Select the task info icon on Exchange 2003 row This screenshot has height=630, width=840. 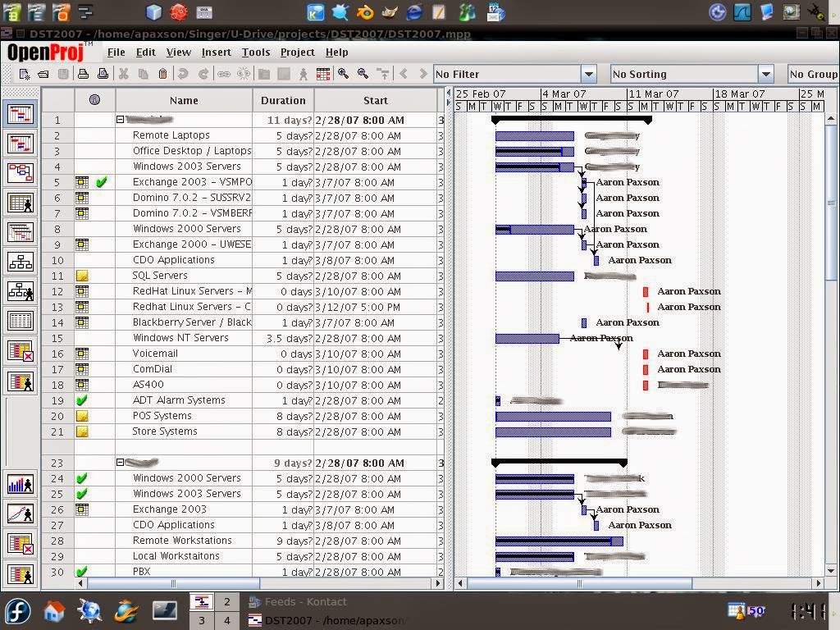click(80, 509)
